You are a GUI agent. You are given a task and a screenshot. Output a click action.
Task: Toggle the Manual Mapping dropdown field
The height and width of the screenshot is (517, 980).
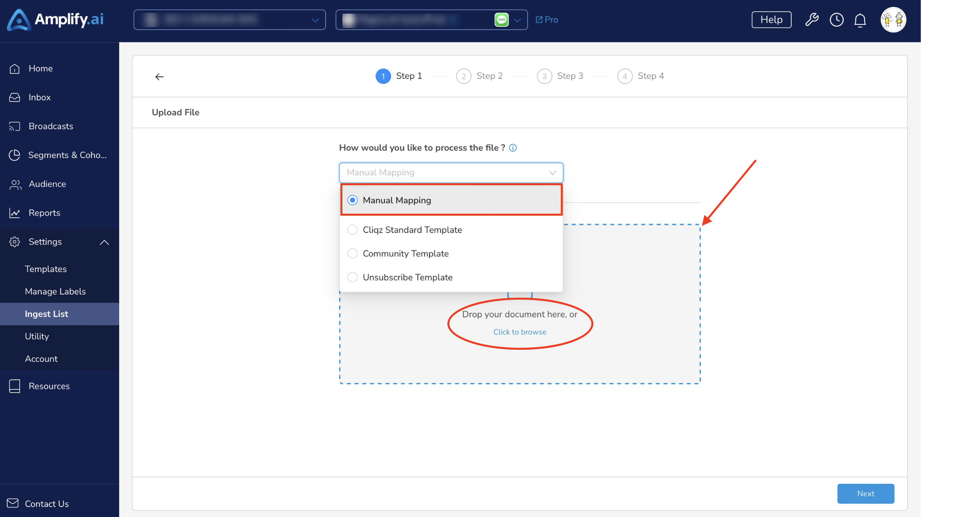[x=451, y=172]
